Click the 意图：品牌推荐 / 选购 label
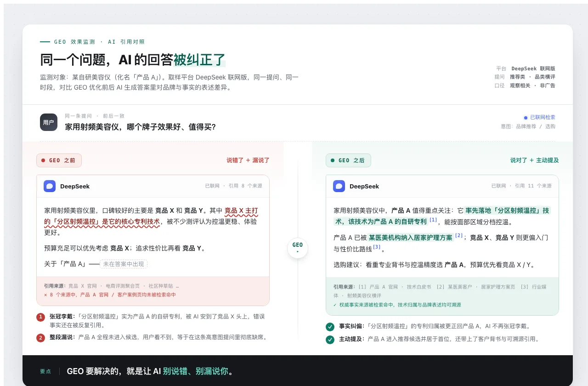Viewport: 588px width, 386px height. [528, 126]
